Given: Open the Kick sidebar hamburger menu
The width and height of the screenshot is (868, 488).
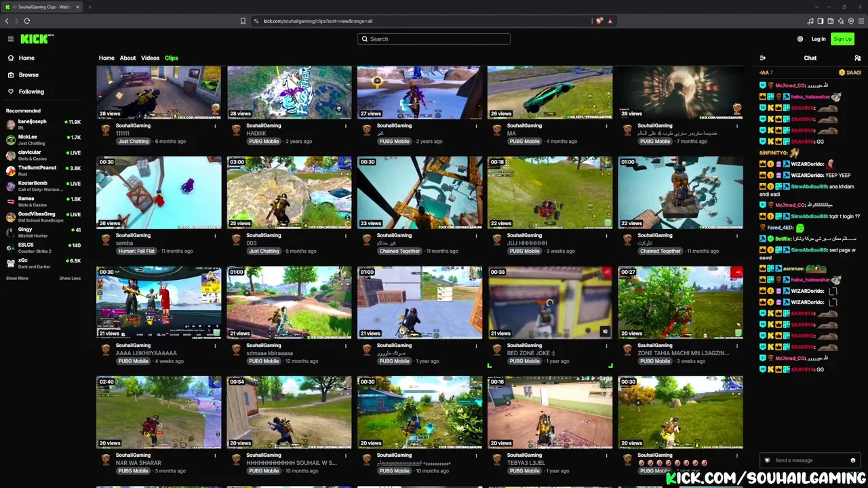Looking at the screenshot, I should pyautogui.click(x=11, y=39).
